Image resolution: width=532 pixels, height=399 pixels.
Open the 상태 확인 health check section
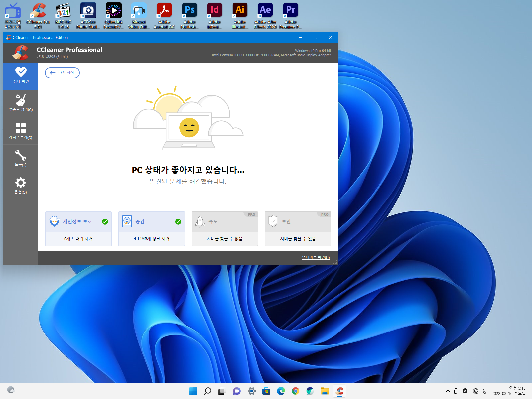coord(21,76)
